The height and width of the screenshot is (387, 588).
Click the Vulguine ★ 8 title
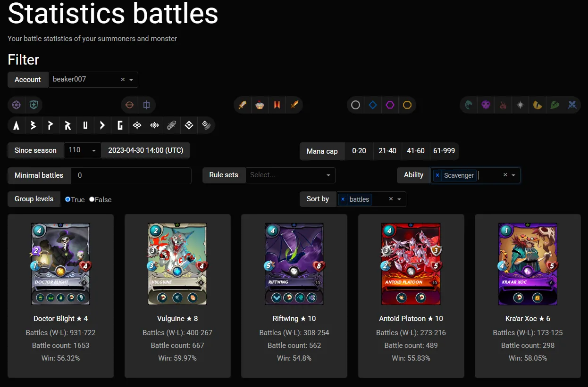[177, 319]
